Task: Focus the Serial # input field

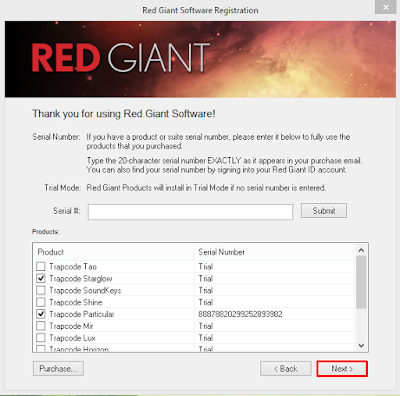Action: [x=190, y=212]
